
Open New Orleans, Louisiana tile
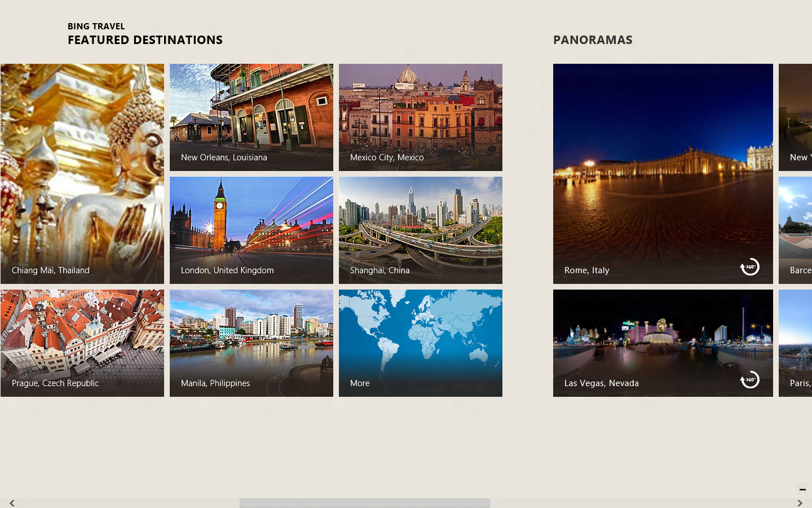click(x=251, y=117)
